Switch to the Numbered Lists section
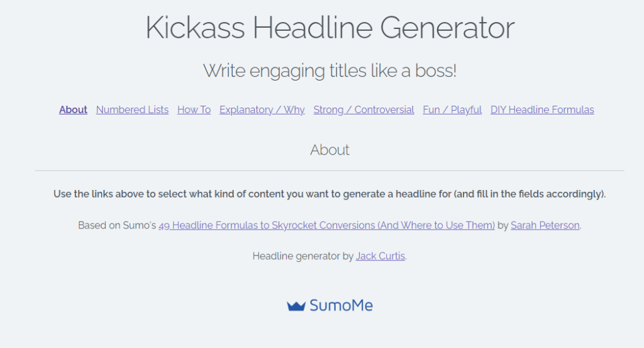The image size is (644, 348). [132, 109]
